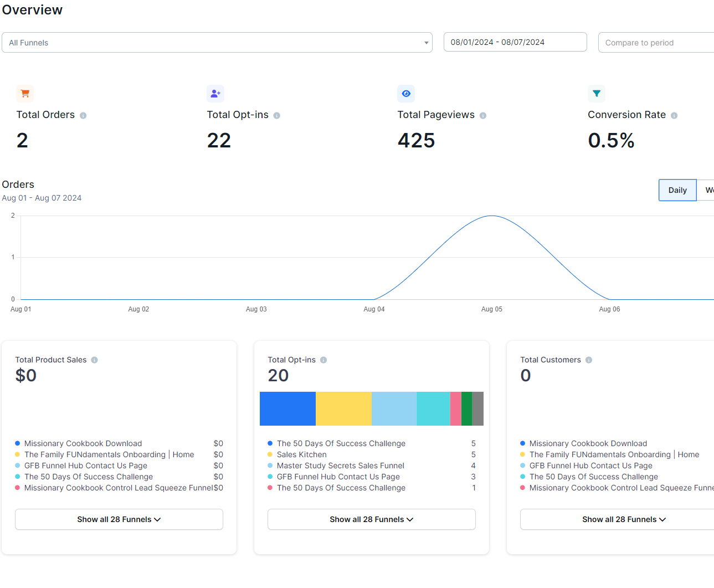Image resolution: width=714 pixels, height=588 pixels.
Task: Click the Total Orders value 2
Action: click(22, 140)
